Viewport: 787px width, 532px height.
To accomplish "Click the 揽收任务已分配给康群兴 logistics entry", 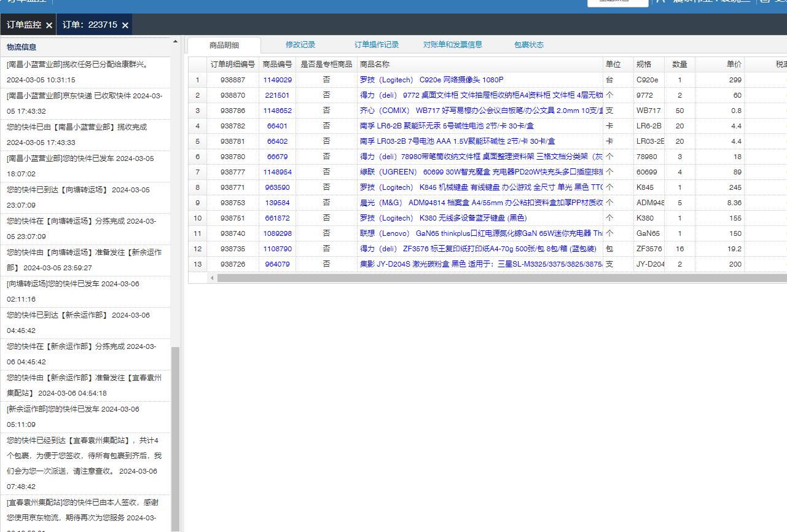I will click(85, 72).
